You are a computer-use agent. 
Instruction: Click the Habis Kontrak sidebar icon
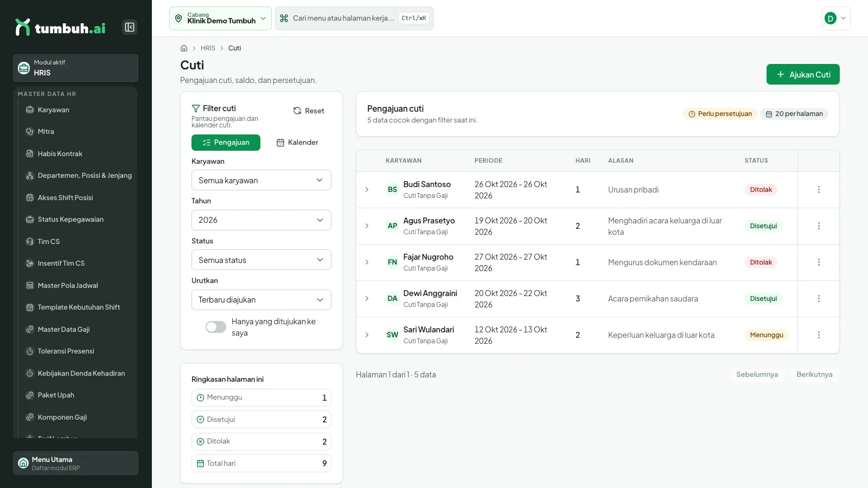coord(30,153)
